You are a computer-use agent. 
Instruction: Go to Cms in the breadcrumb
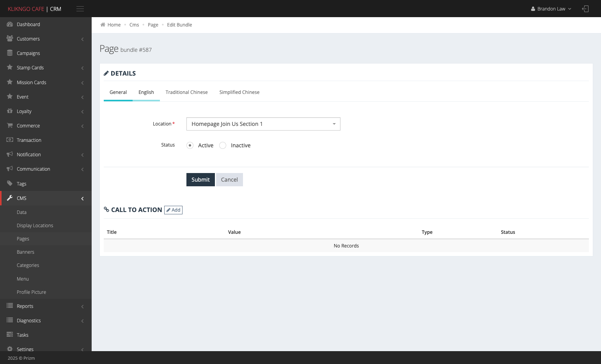coord(134,25)
